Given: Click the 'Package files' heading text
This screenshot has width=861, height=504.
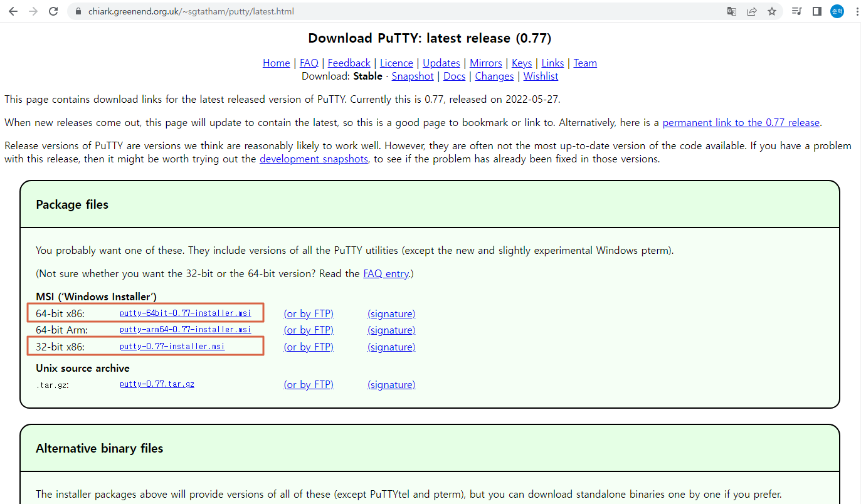Looking at the screenshot, I should click(x=72, y=204).
